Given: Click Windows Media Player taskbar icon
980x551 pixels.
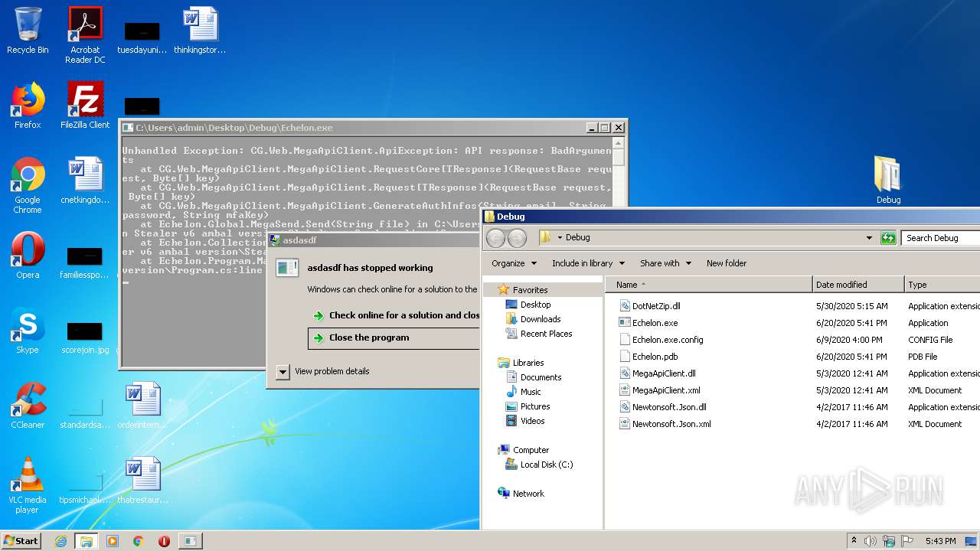Looking at the screenshot, I should tap(113, 541).
